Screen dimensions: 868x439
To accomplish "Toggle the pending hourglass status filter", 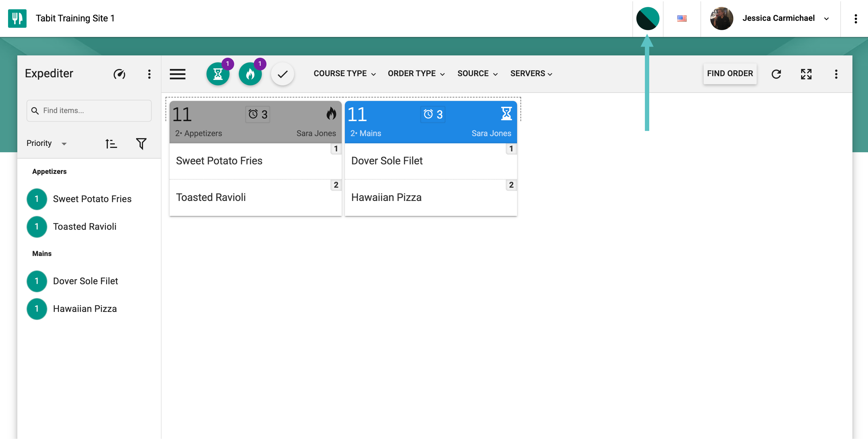I will coord(218,74).
